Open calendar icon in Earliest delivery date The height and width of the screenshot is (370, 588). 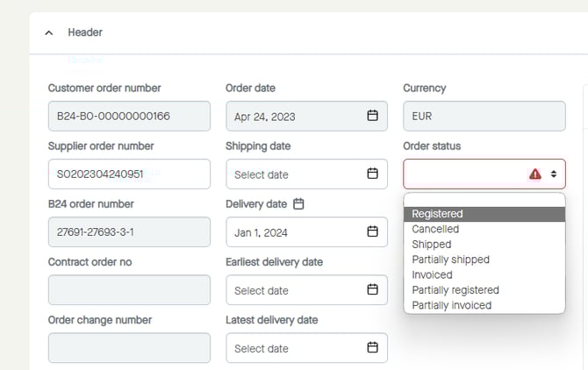(372, 289)
